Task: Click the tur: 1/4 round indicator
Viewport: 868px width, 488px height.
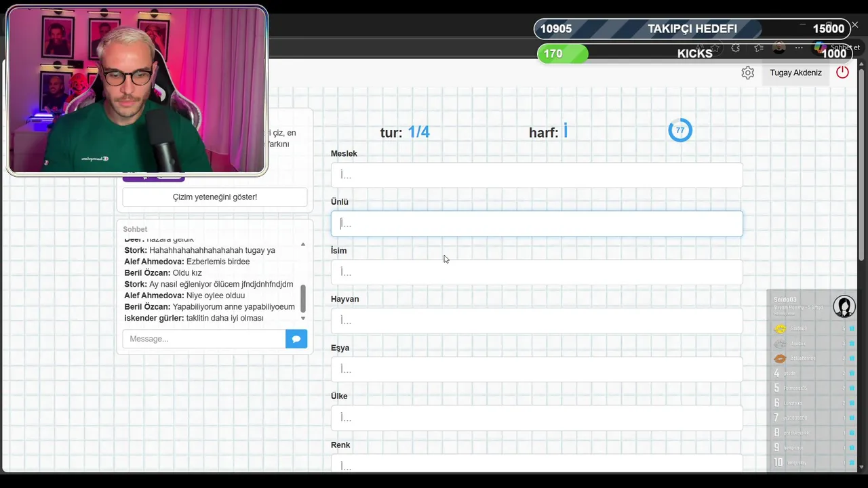Action: coord(405,132)
